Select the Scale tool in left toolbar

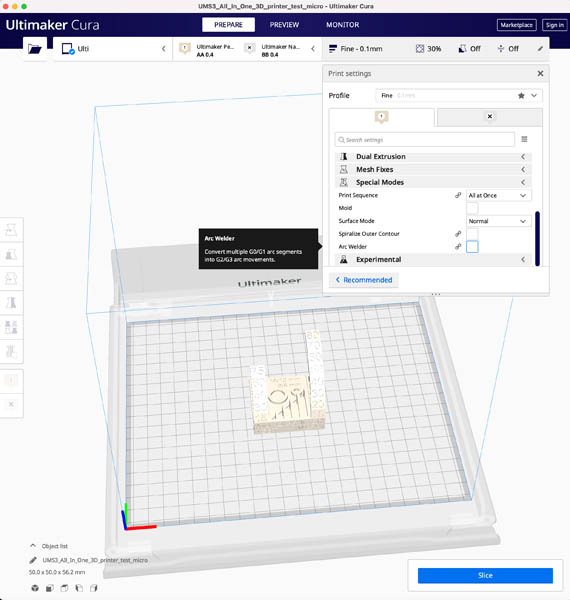click(11, 254)
